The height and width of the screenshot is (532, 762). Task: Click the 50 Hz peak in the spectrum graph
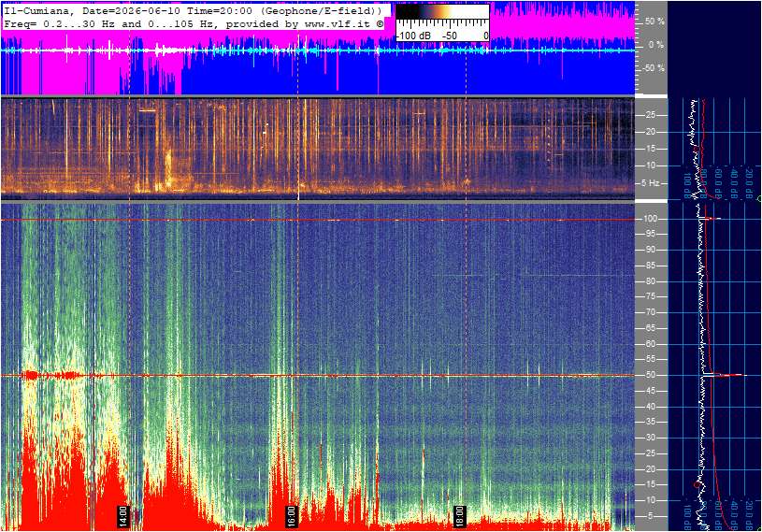pyautogui.click(x=724, y=375)
